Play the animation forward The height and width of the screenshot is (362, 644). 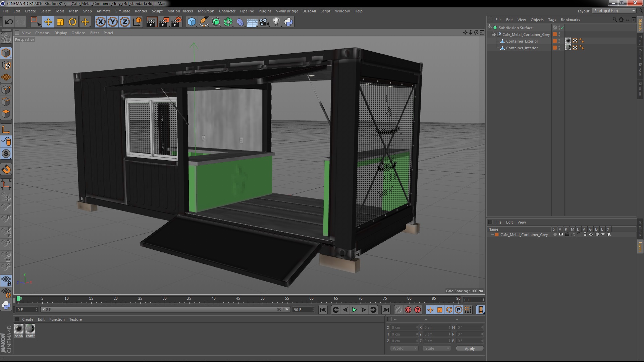354,310
